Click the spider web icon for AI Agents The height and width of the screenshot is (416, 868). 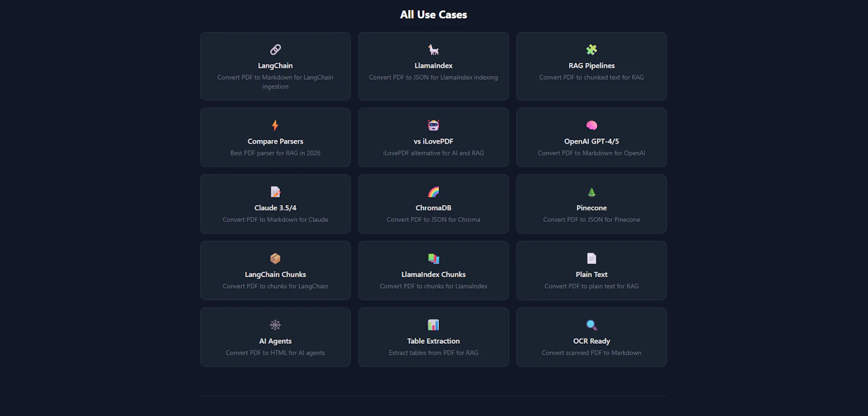pyautogui.click(x=276, y=325)
